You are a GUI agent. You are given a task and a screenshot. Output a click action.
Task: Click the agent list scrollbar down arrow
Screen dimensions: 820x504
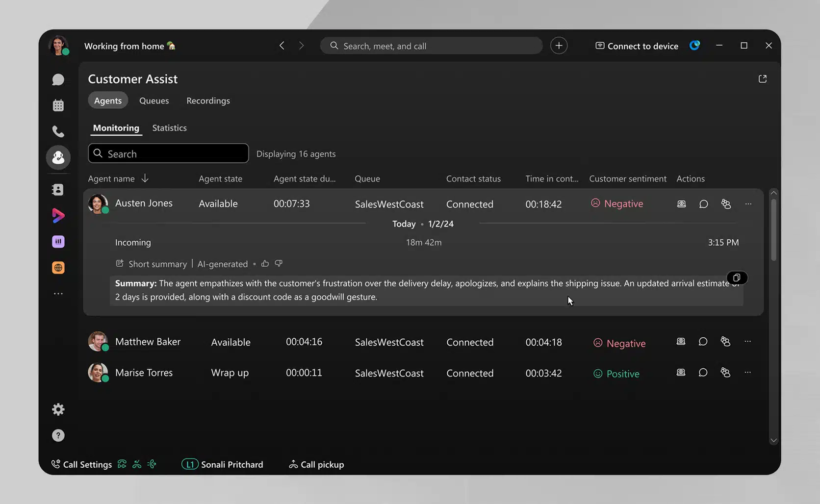coord(773,440)
